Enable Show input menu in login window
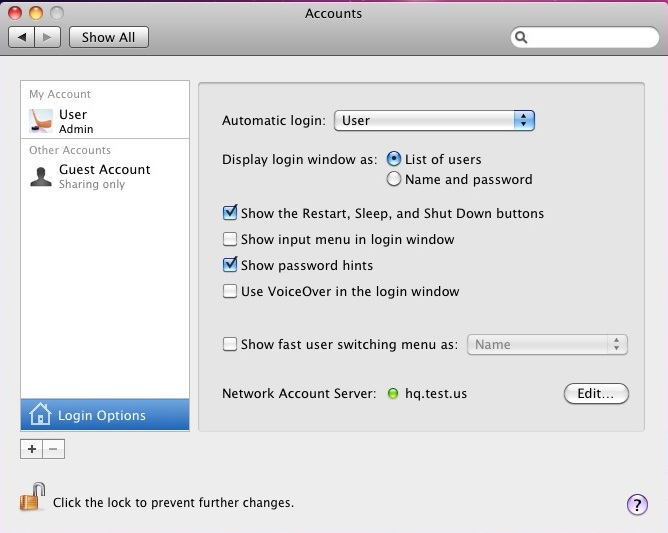The image size is (668, 533). [x=230, y=239]
